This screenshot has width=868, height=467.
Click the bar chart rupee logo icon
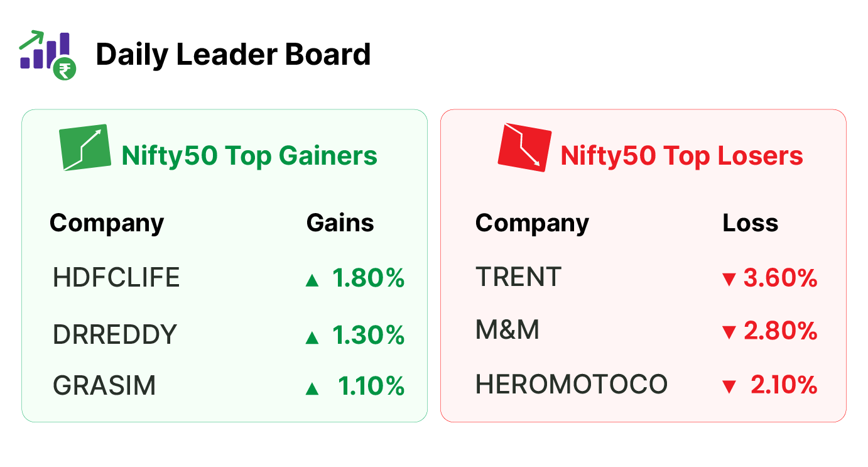point(48,55)
